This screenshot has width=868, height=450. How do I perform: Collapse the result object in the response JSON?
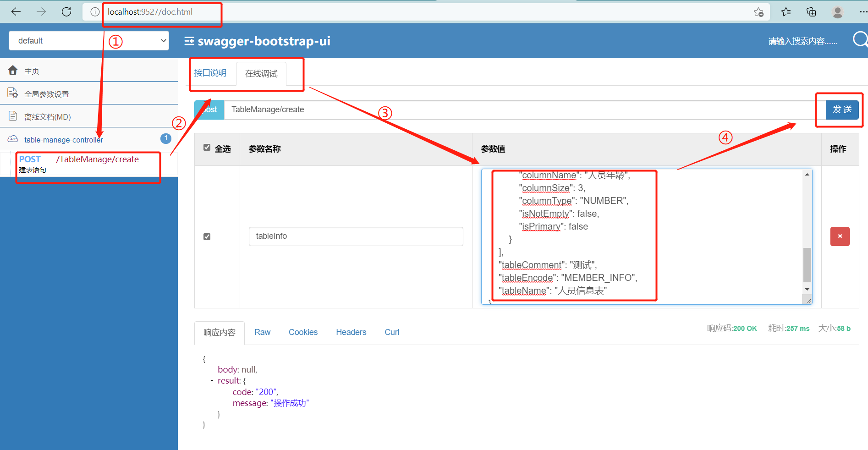click(212, 380)
